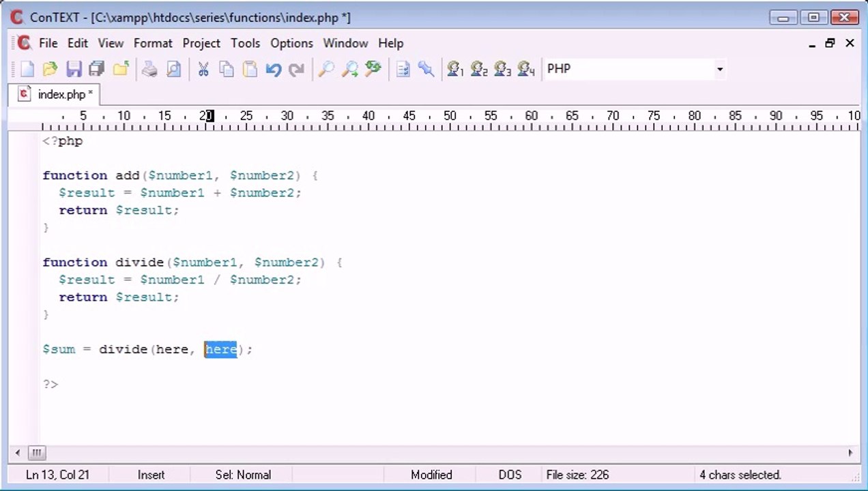Open the Options menu

(291, 43)
